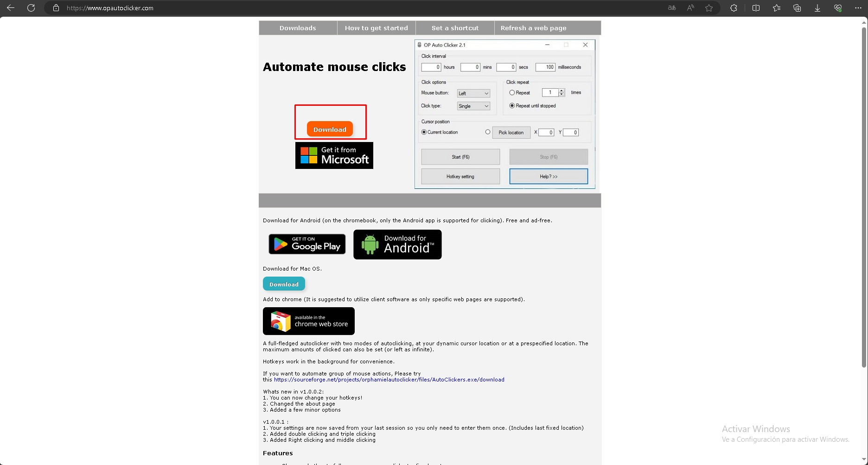Switch to the Set a shortcut tab
Viewport: 868px width, 465px height.
[455, 28]
